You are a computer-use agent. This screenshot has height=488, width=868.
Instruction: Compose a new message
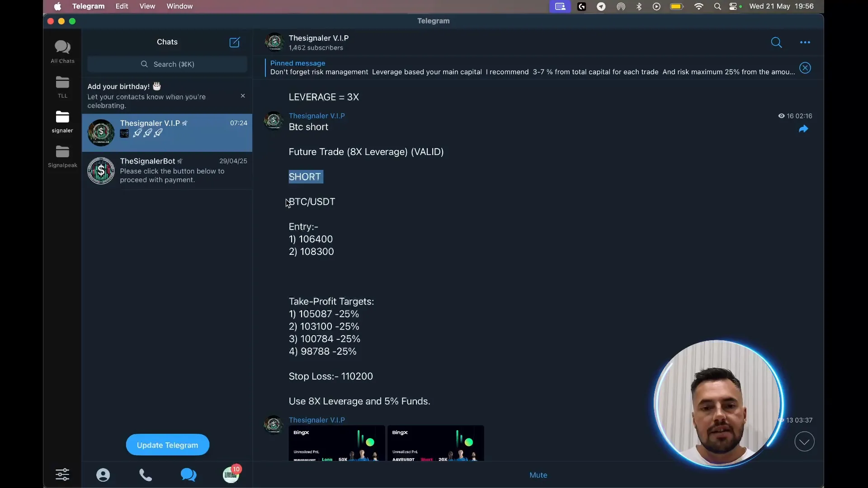[235, 42]
